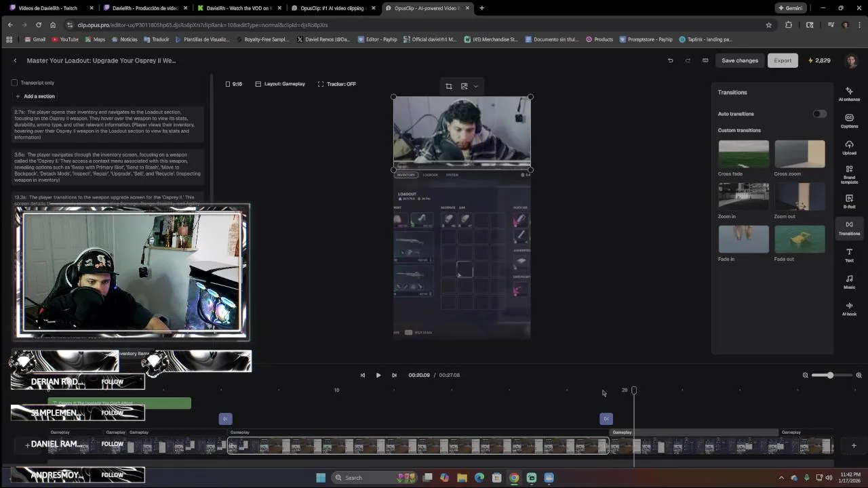Adjust the timeline zoom slider

[830, 375]
